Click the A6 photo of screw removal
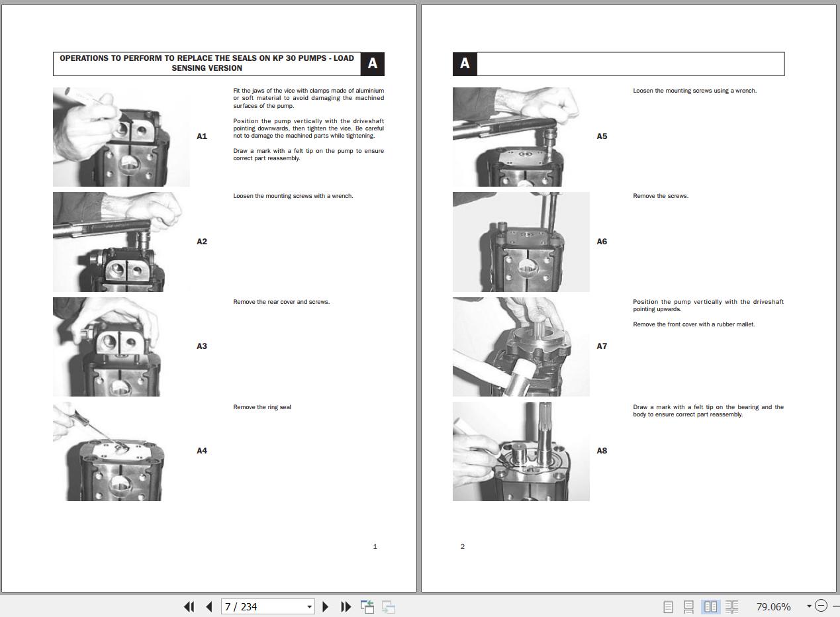 521,242
